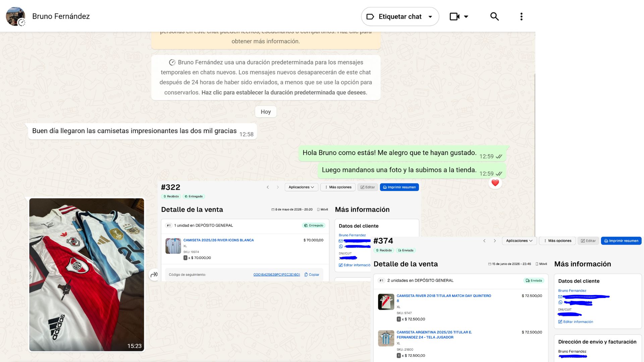Image resolution: width=644 pixels, height=362 pixels.
Task: Open the temporary messages duration notice
Action: pyautogui.click(x=266, y=77)
